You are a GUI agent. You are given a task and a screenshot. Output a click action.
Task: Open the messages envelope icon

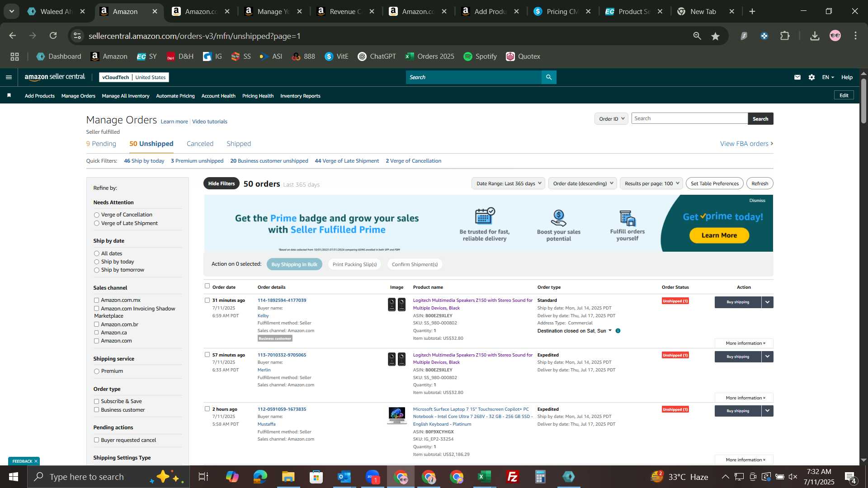pyautogui.click(x=797, y=77)
